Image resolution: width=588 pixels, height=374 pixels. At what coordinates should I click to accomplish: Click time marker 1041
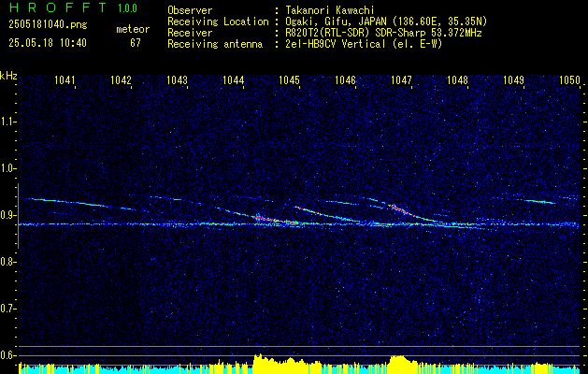coord(65,79)
